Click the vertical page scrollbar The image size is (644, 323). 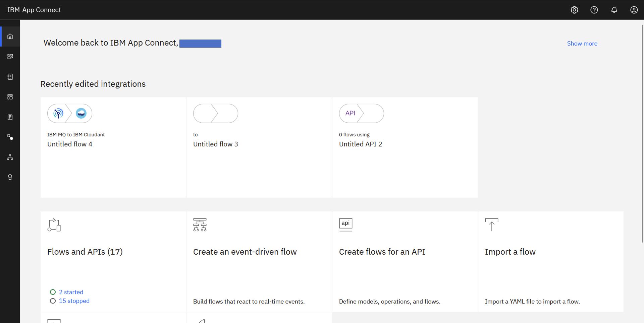(x=642, y=133)
